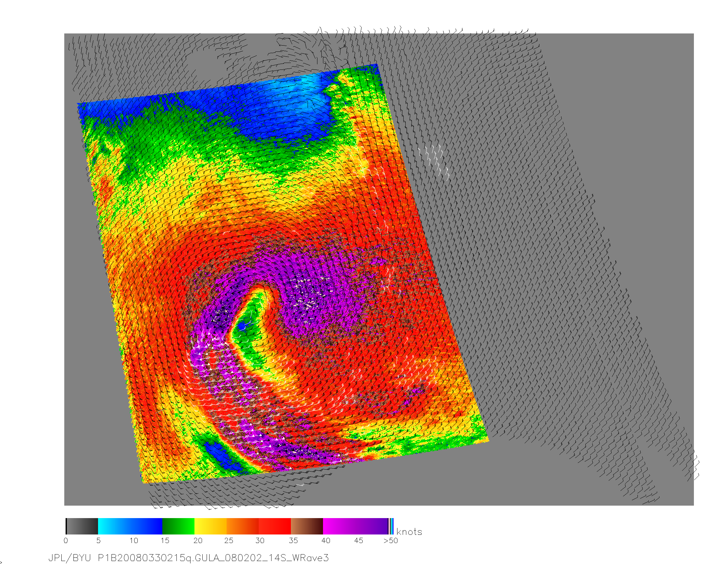Click the brown 35-40 knots colorbar segment
Viewport: 728px width, 564px height.
(x=307, y=526)
